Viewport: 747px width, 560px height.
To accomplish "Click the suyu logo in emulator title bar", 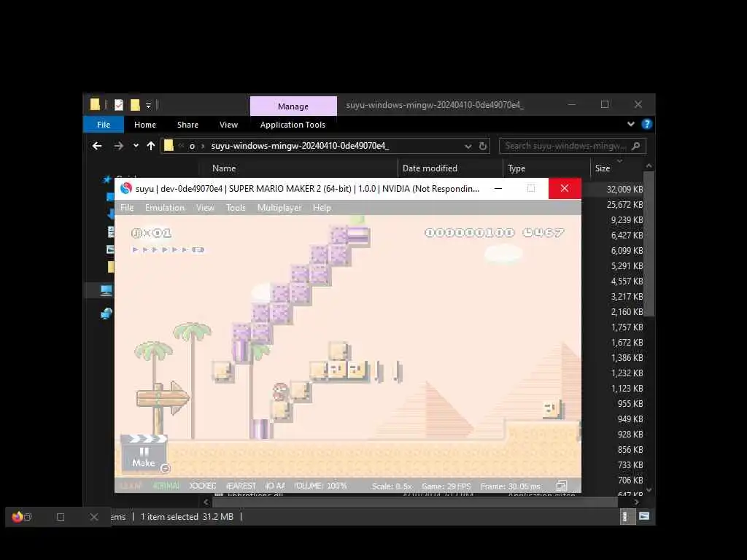I will 125,189.
